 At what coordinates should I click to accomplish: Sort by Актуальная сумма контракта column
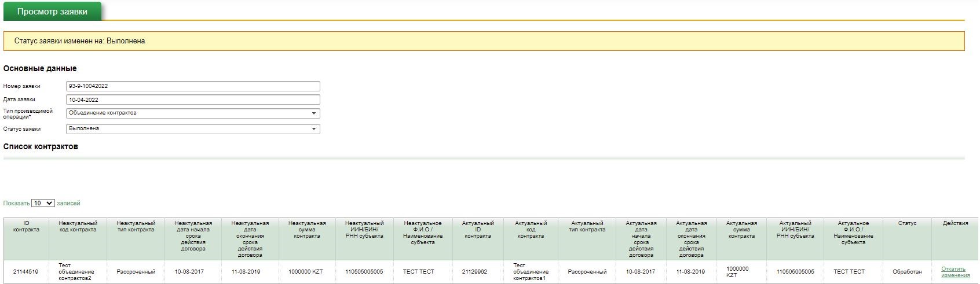point(741,230)
